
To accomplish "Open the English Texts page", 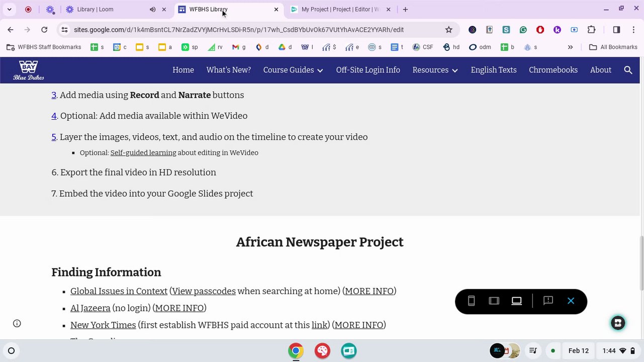I will [493, 70].
